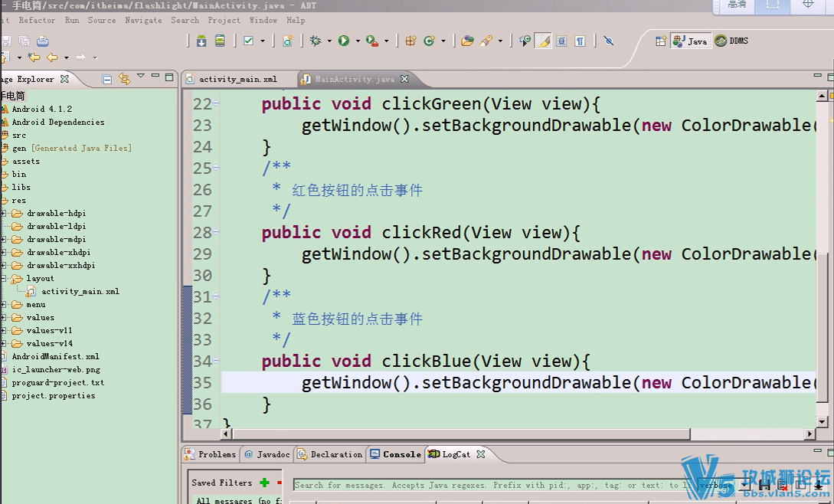Viewport: 834px width, 504px height.
Task: Open the Run button dropdown arrow
Action: [358, 41]
